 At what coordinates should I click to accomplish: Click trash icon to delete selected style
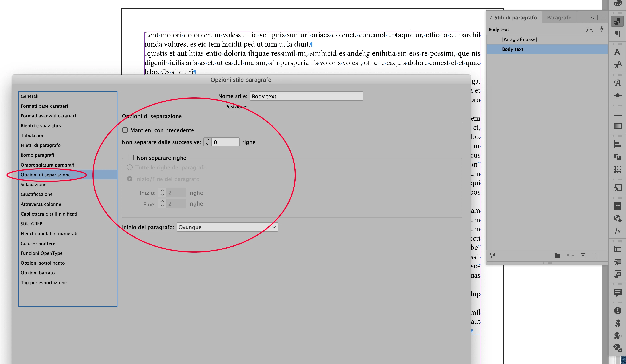[x=595, y=256]
